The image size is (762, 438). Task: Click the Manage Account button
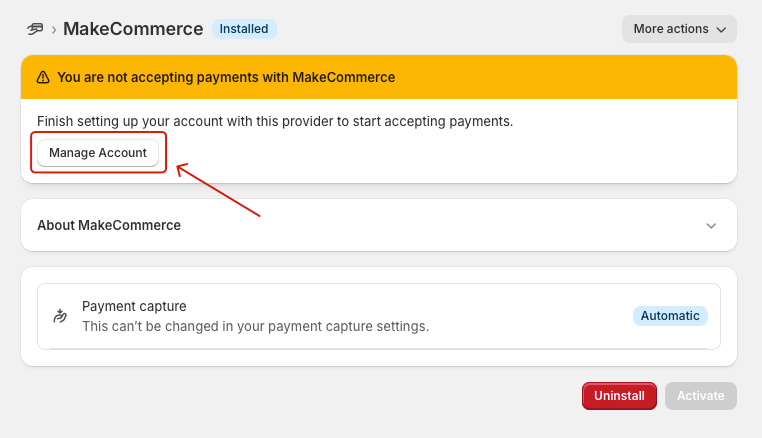(98, 153)
